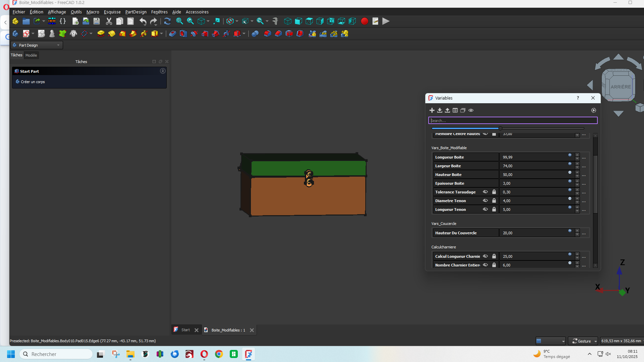Add new variable with plus icon
Screen dimensions: 644x362
432,110
